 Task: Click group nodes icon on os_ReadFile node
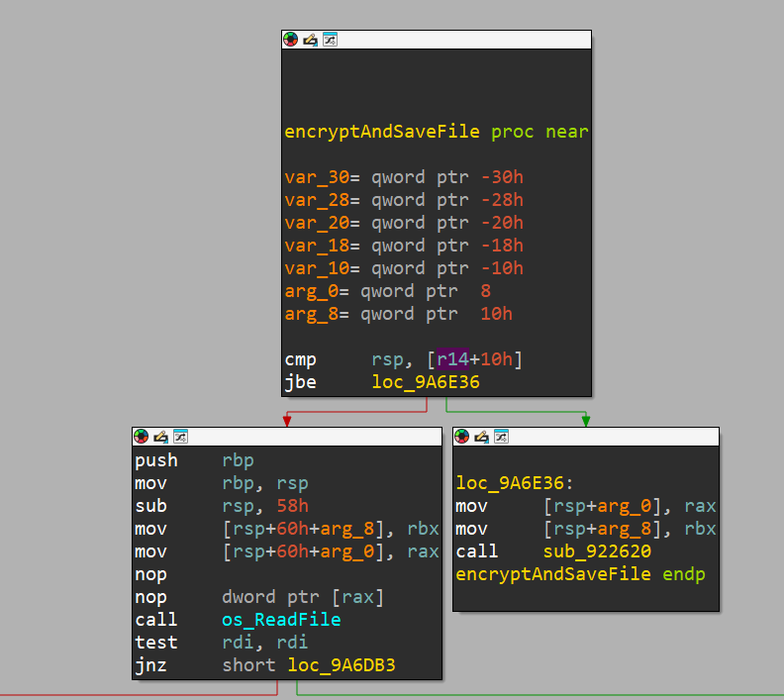click(180, 437)
